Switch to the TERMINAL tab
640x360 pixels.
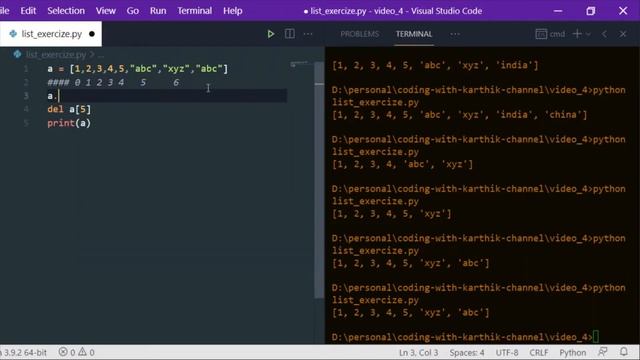coord(414,34)
